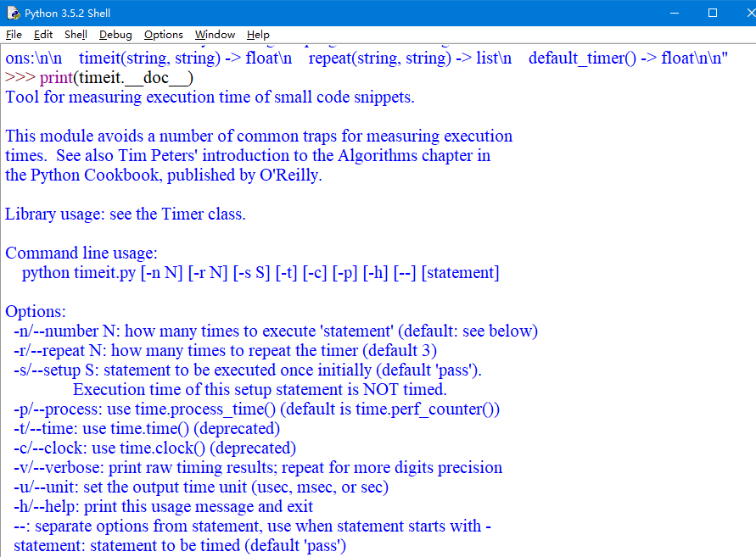Click the 'Command line usage:' line
The height and width of the screenshot is (557, 756).
coord(81,253)
